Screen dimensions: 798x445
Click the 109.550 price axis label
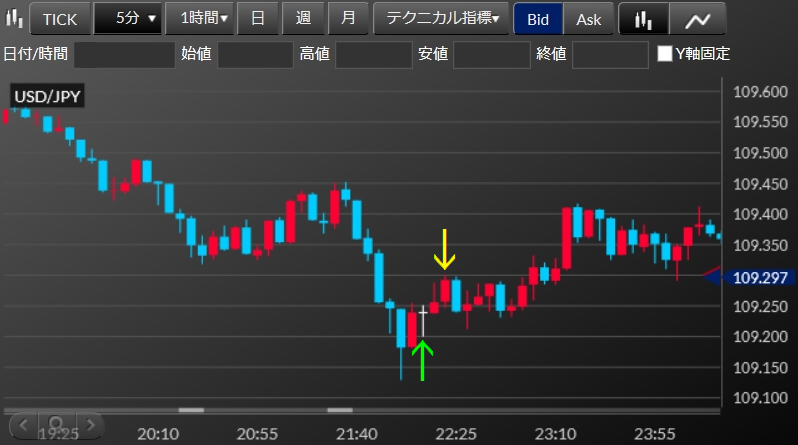[x=760, y=122]
